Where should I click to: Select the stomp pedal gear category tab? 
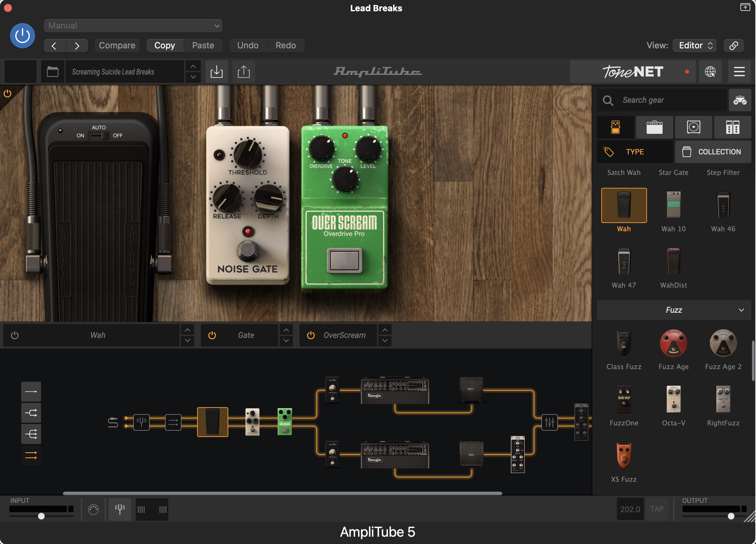click(x=615, y=127)
